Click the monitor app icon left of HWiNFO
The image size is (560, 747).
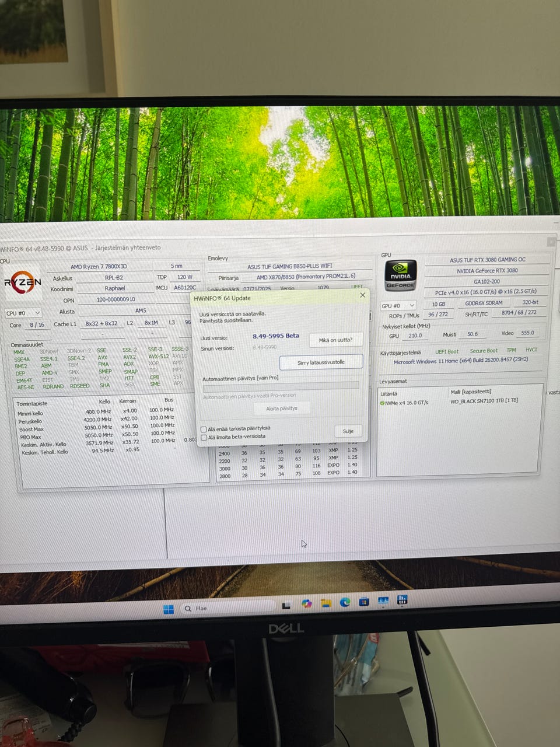coord(383,600)
